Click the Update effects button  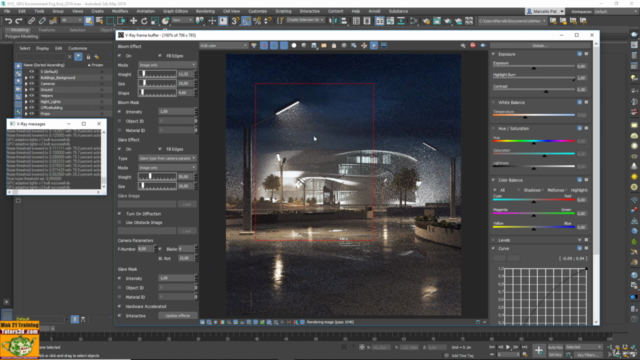point(178,316)
